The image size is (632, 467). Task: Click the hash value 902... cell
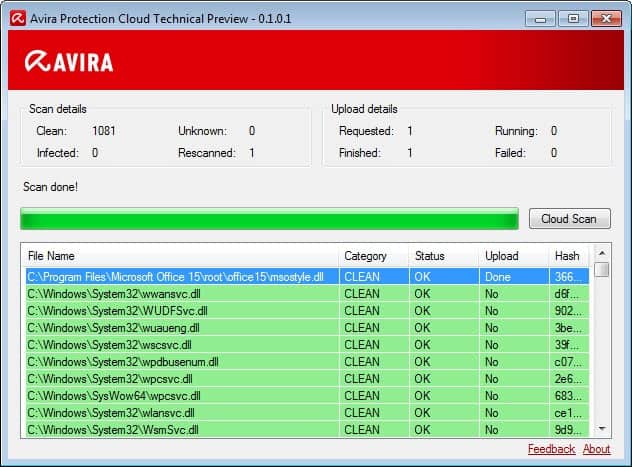point(568,311)
